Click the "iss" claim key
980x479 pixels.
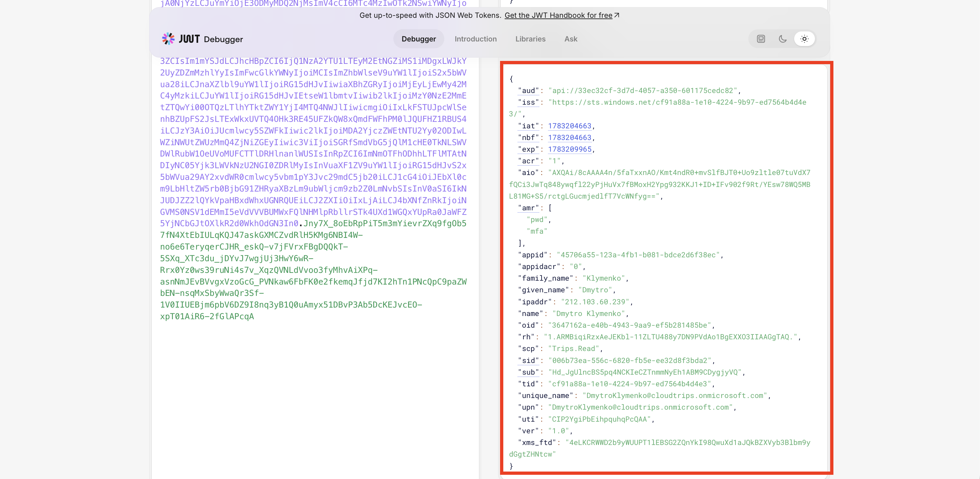pos(528,102)
